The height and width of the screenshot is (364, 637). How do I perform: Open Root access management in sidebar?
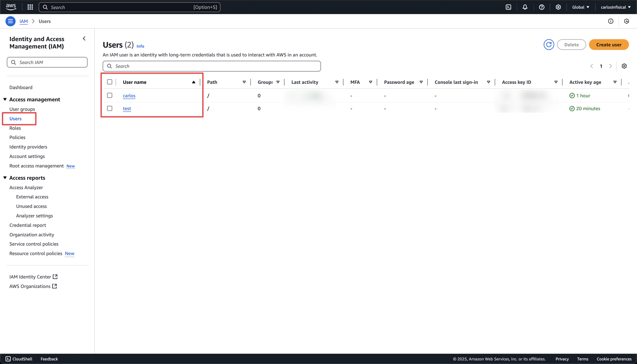[36, 166]
